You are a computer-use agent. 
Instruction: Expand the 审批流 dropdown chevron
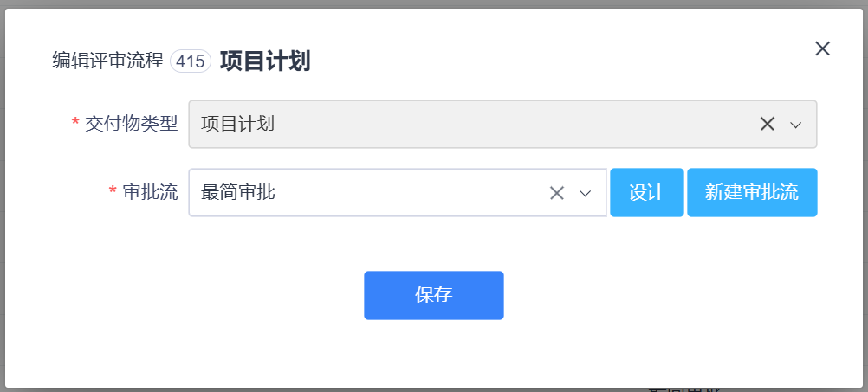pos(585,193)
